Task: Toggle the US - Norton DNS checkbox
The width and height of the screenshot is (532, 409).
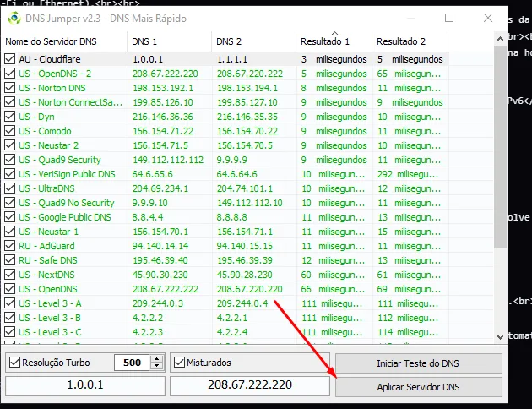Action: [x=9, y=88]
